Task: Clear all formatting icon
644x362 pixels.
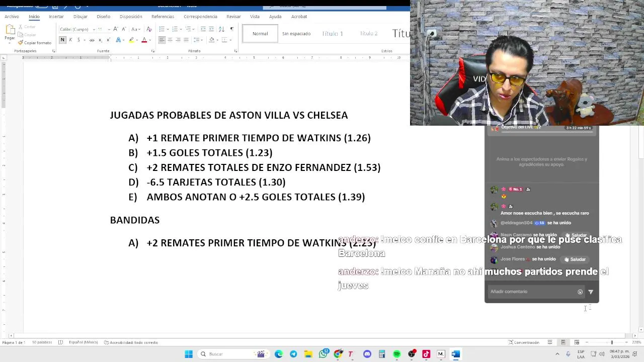Action: [x=149, y=29]
